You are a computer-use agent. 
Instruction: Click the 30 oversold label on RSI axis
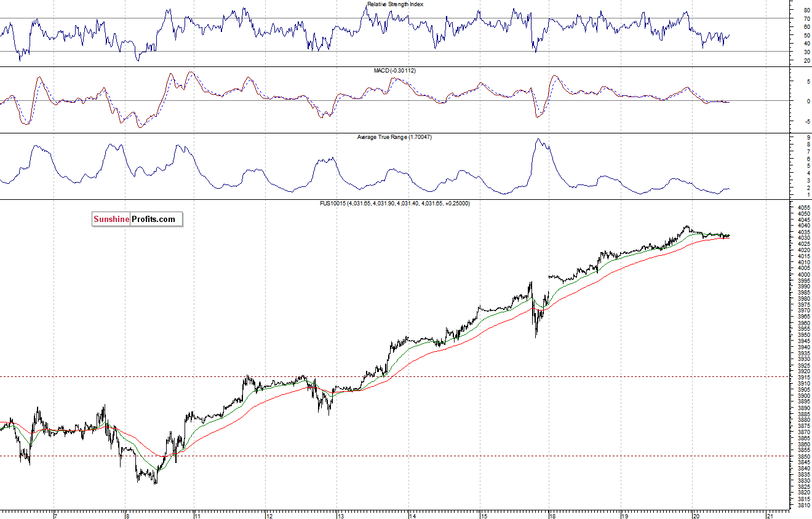pyautogui.click(x=807, y=52)
